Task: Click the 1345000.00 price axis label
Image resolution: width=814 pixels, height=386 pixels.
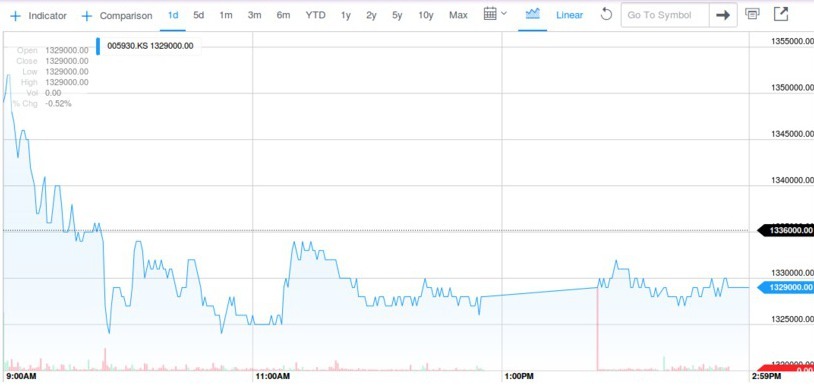Action: click(x=792, y=134)
